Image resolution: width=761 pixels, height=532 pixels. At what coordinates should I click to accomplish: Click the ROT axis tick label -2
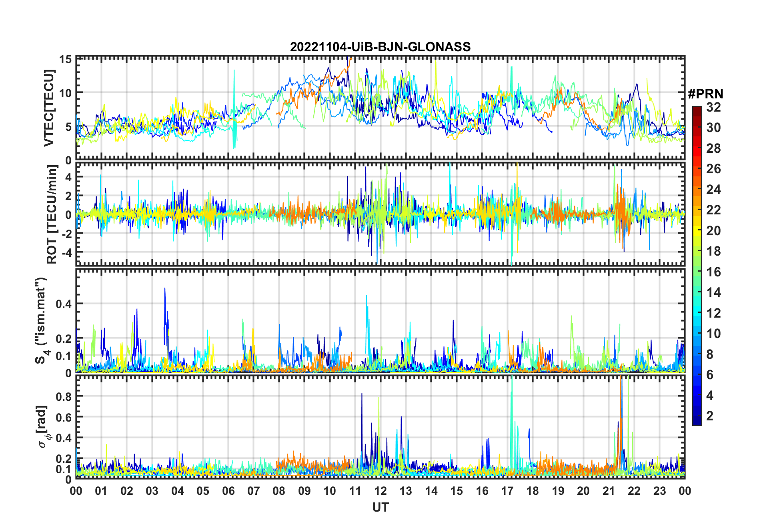tap(66, 234)
